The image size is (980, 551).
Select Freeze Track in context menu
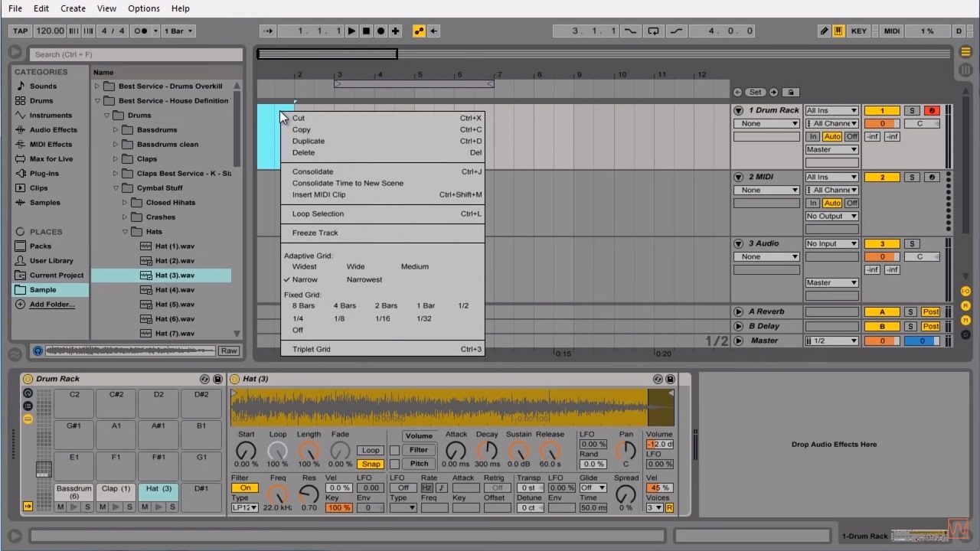(315, 233)
